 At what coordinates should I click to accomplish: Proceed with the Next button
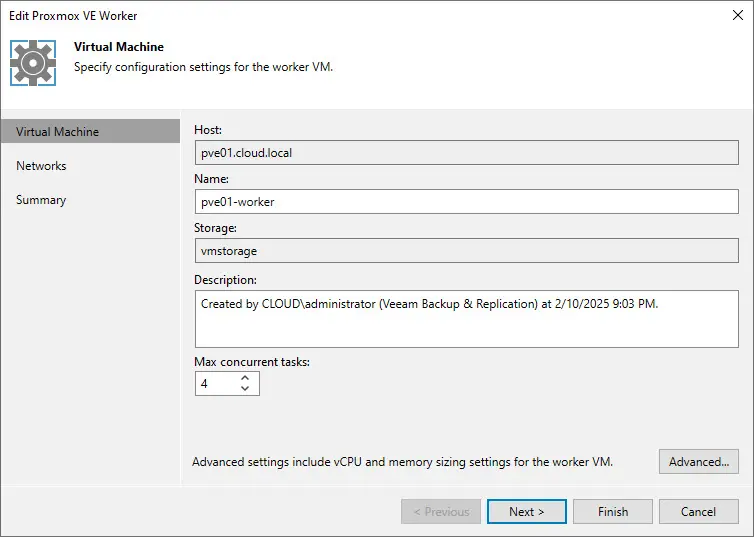527,512
